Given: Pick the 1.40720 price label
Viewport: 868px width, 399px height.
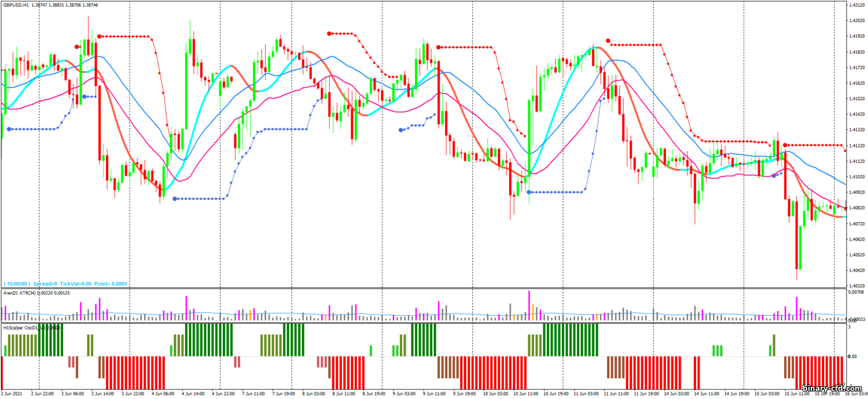Looking at the screenshot, I should (856, 223).
